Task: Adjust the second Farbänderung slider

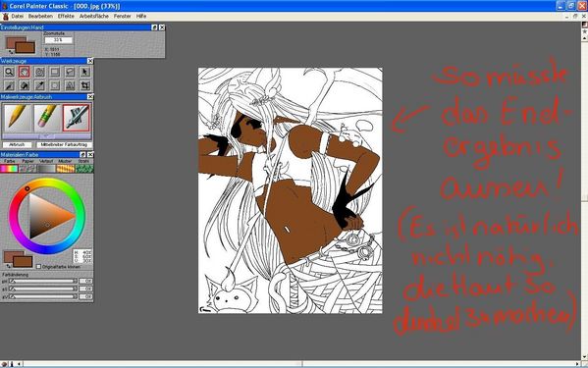Action: 43,289
